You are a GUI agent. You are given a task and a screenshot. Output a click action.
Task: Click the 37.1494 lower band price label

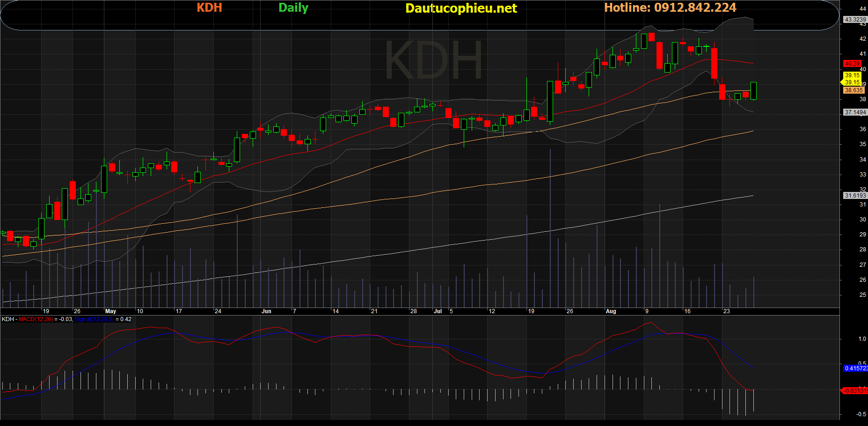pos(855,112)
